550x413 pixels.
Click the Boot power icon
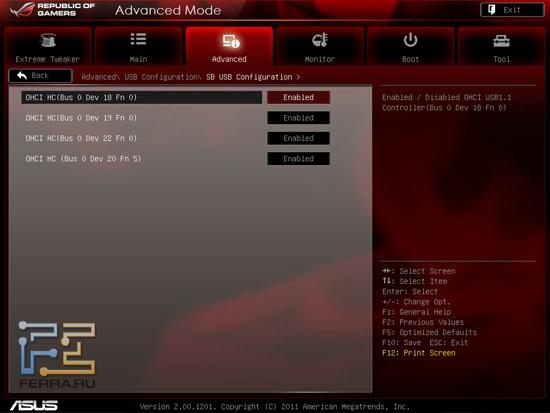[410, 40]
